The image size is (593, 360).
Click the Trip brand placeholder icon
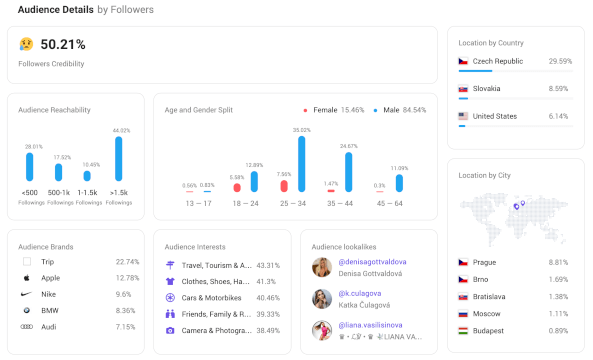click(x=27, y=262)
